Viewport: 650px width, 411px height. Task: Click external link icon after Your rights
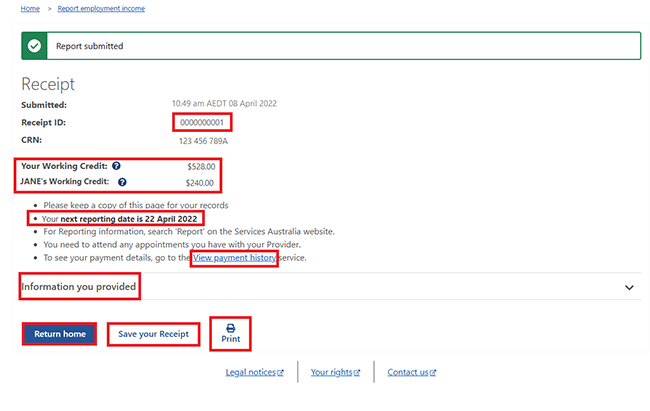coord(358,373)
